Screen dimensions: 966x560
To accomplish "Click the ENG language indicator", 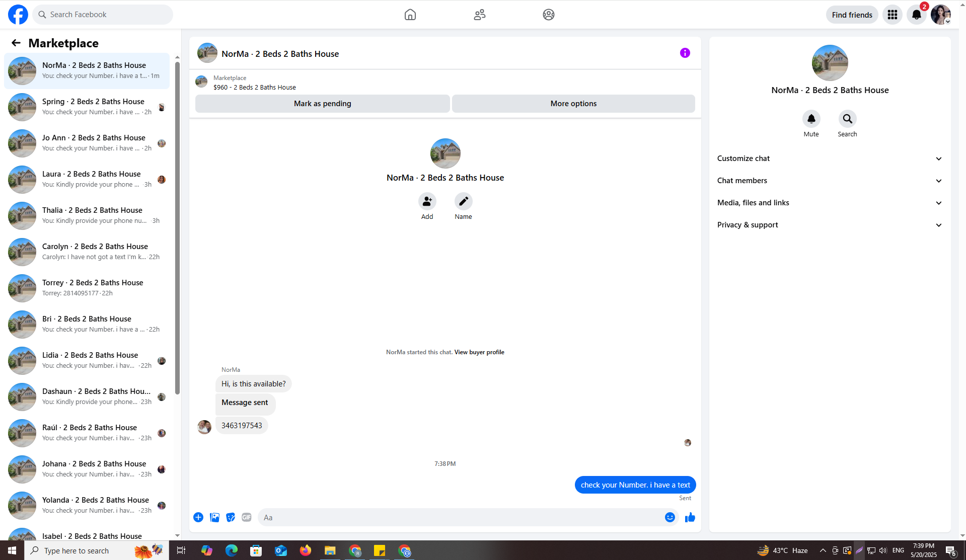I will pyautogui.click(x=898, y=550).
